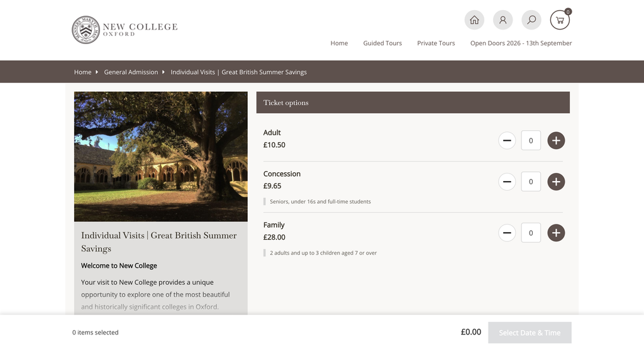Follow the General Admission breadcrumb link
Viewport: 644px width, 349px height.
coord(131,72)
